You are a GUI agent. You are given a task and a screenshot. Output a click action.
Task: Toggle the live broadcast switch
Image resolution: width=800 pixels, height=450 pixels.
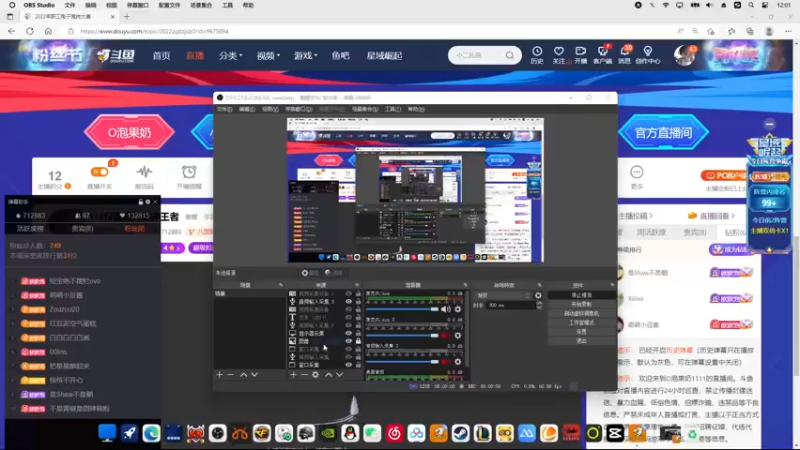[x=99, y=172]
